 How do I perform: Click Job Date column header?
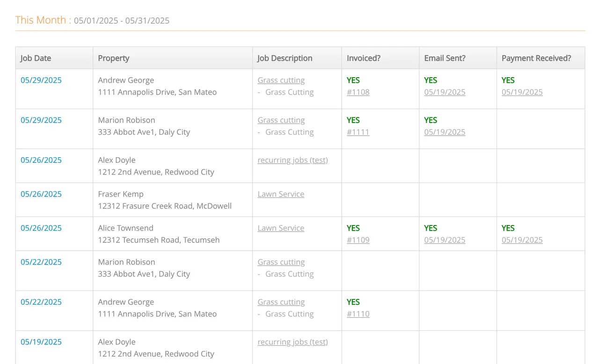[x=36, y=58]
